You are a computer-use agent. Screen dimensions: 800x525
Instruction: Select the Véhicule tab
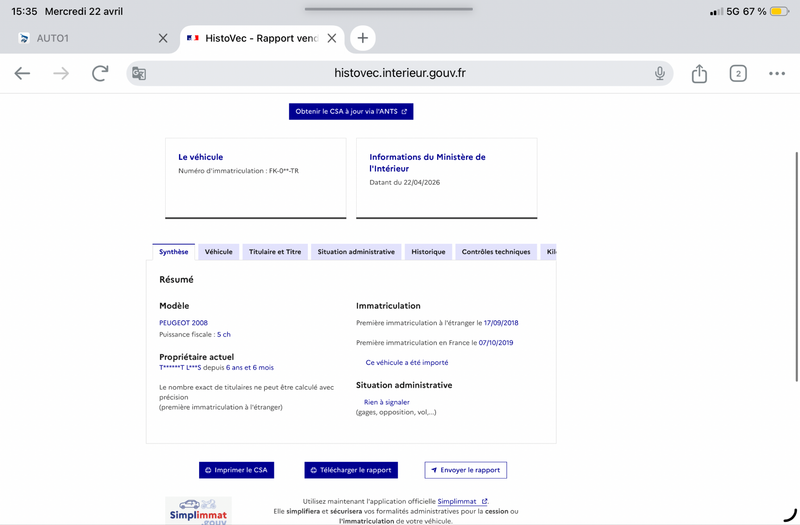[x=218, y=252]
